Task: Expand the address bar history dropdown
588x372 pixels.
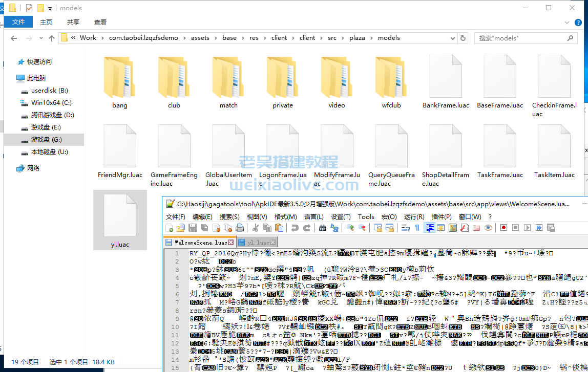Action: pos(452,38)
